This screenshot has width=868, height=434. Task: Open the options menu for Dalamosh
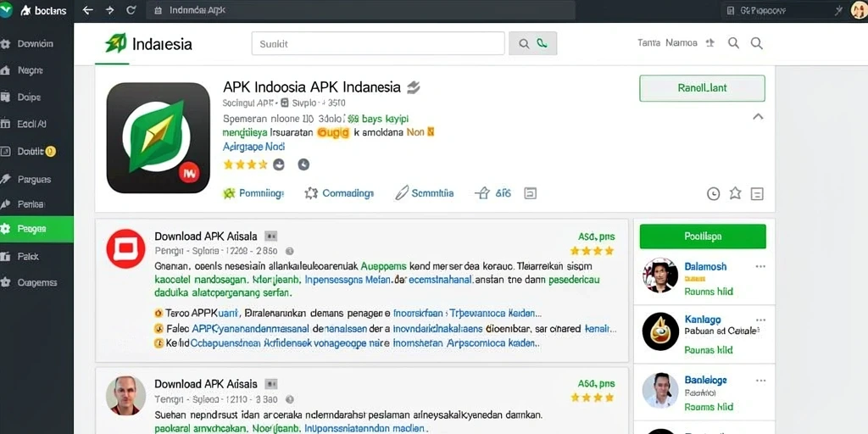tap(760, 266)
